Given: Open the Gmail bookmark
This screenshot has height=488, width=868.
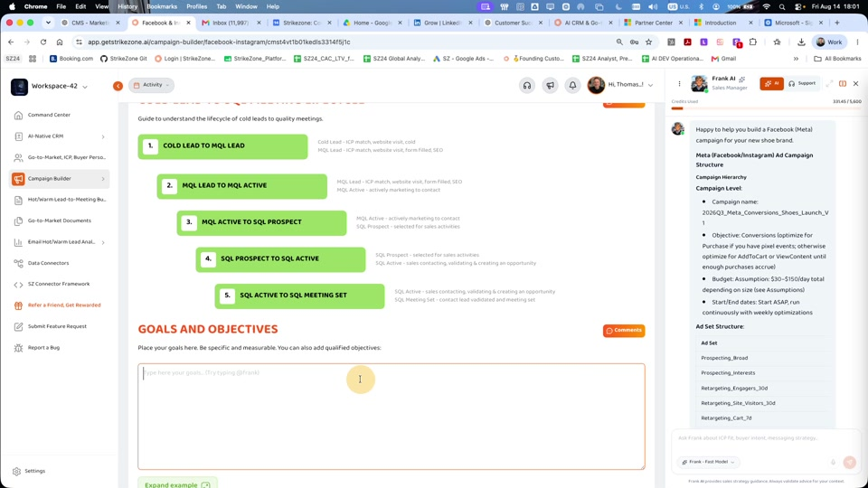Looking at the screenshot, I should [723, 59].
